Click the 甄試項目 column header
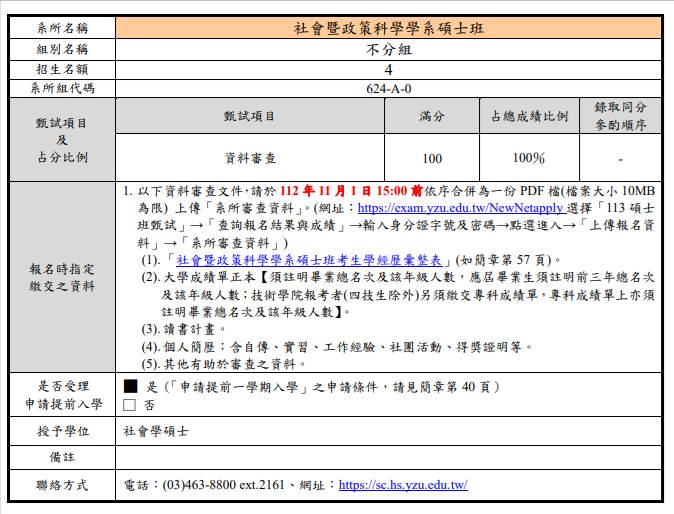 (x=250, y=116)
